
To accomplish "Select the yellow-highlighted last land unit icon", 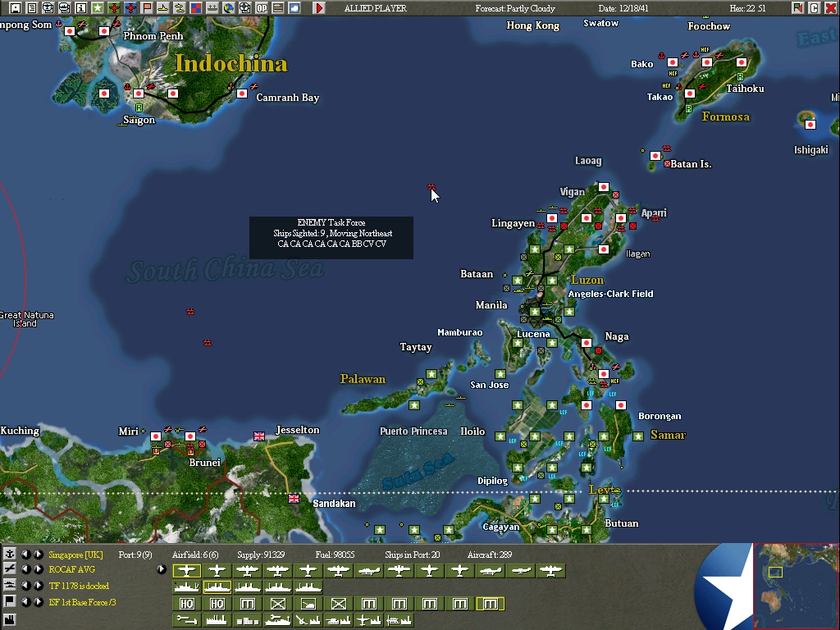I will (491, 605).
